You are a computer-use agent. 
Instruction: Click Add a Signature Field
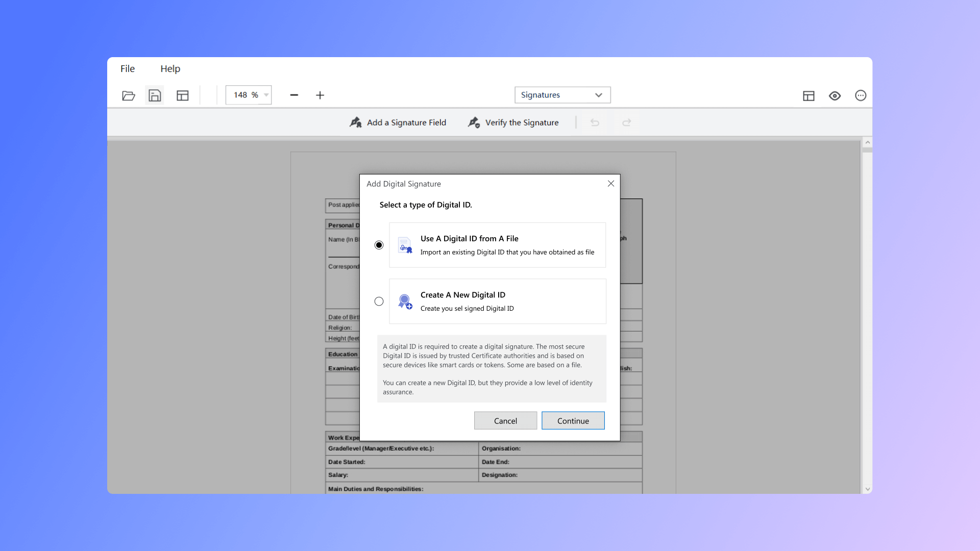(x=398, y=122)
